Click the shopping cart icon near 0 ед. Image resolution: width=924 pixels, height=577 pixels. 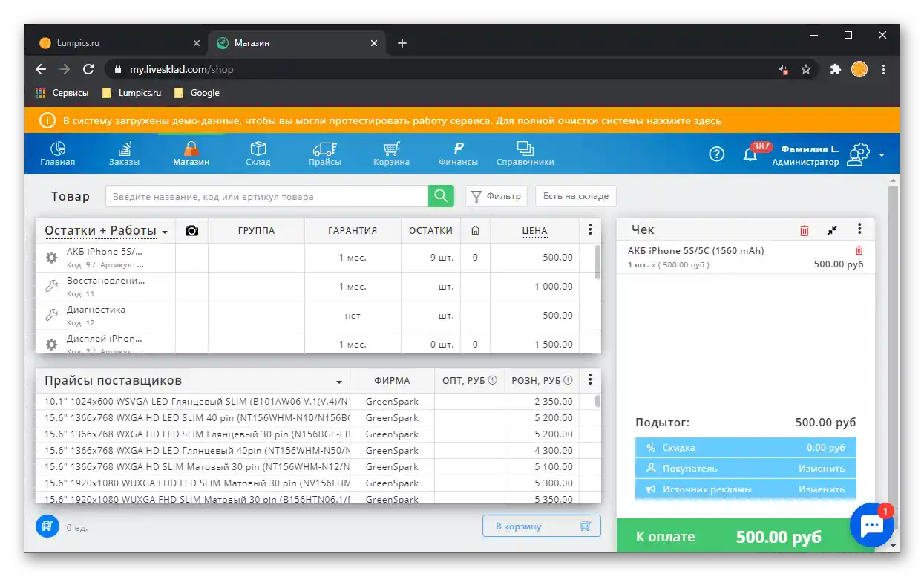point(47,525)
